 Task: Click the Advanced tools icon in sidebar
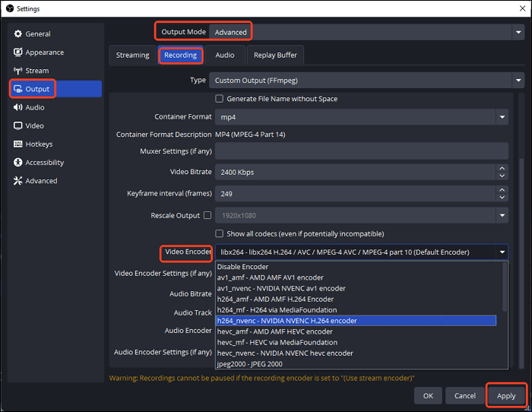pos(18,181)
